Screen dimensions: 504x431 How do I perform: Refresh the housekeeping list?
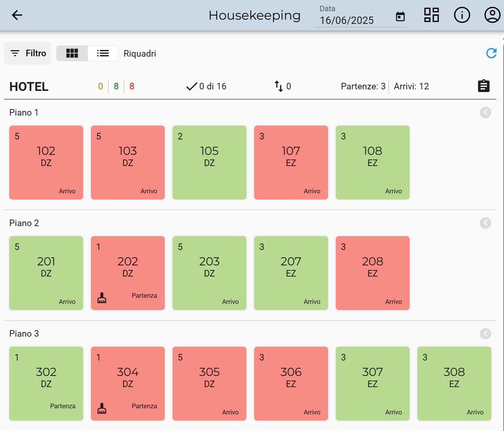click(491, 53)
